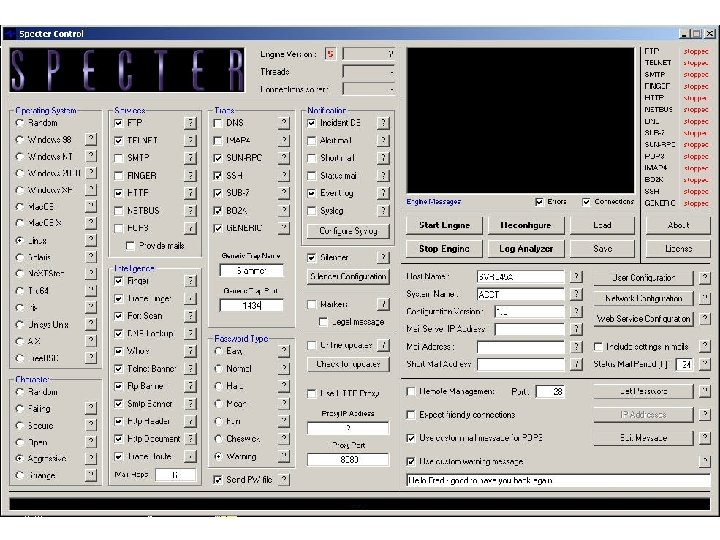This screenshot has height=540, width=720.
Task: Open the Log Analyzer
Action: pyautogui.click(x=526, y=248)
